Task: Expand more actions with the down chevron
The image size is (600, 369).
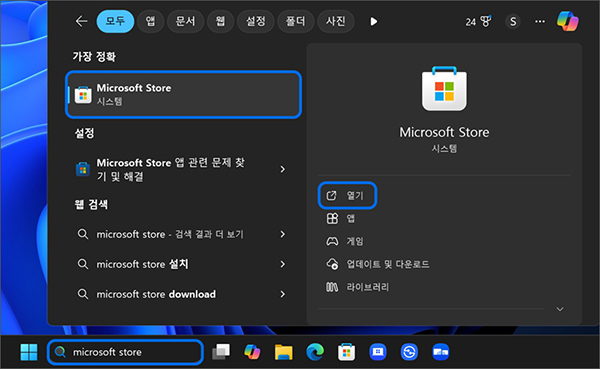Action: (560, 309)
